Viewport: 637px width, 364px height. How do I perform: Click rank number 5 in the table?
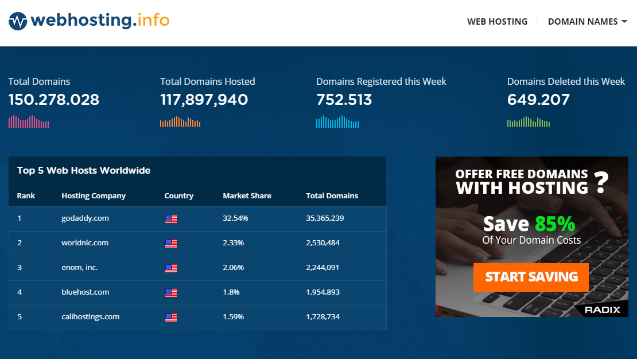[x=20, y=317]
